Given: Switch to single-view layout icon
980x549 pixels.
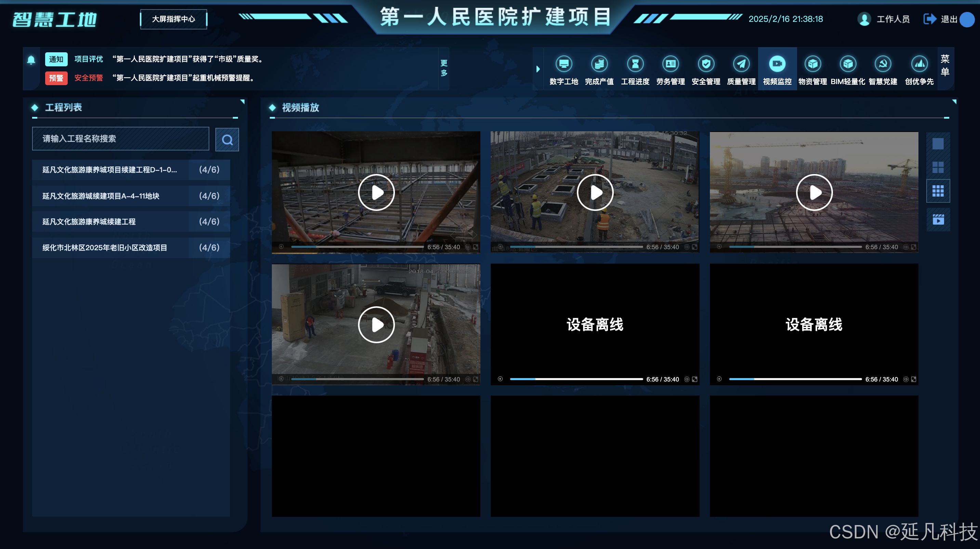Looking at the screenshot, I should [938, 144].
